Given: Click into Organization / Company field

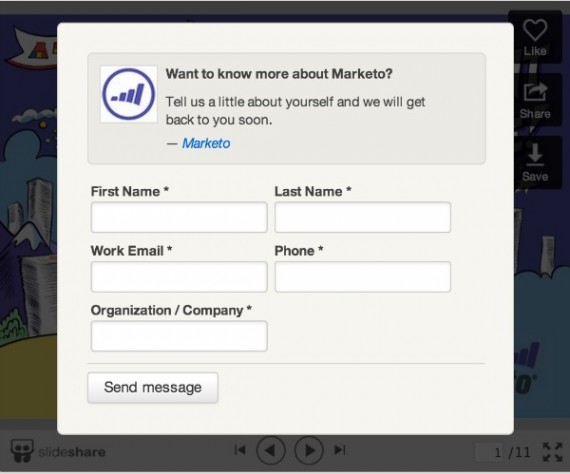Looking at the screenshot, I should 179,336.
